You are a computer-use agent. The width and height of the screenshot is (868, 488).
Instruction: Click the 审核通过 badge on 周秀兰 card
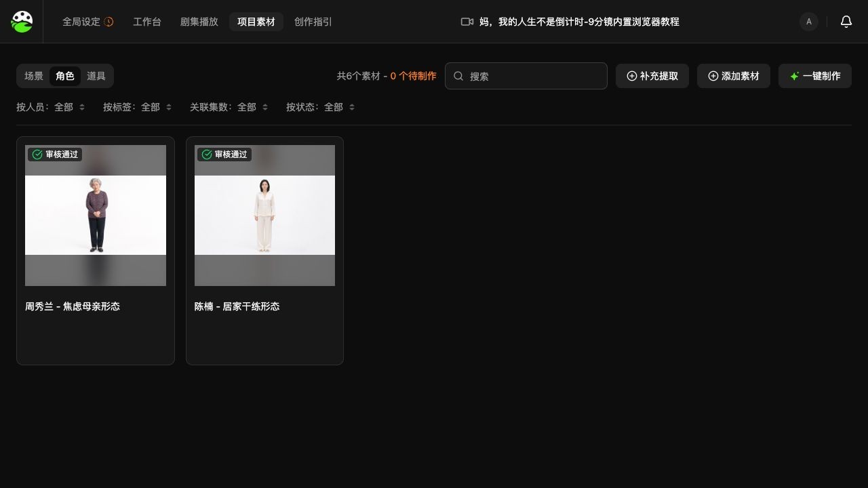click(55, 155)
